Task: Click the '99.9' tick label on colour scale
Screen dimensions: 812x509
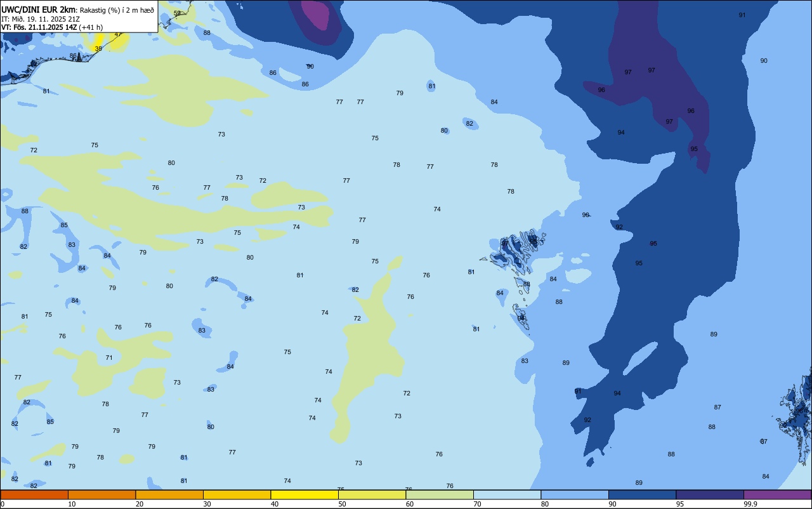Action: (750, 504)
